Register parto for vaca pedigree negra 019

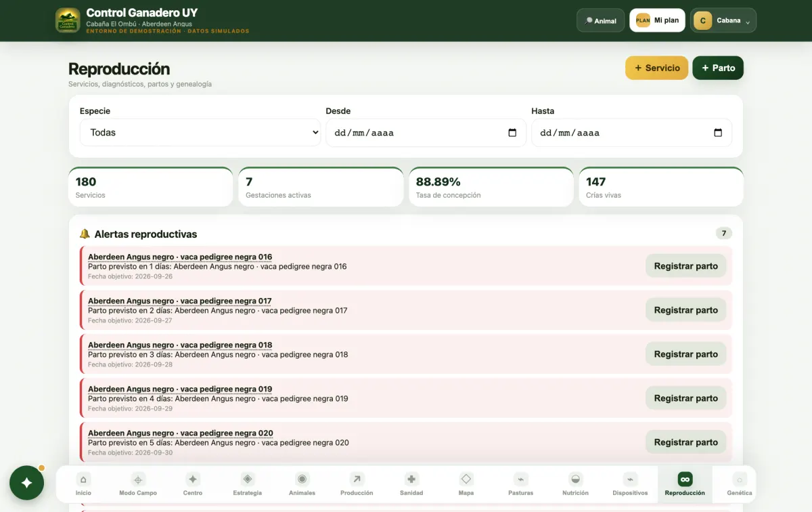click(686, 398)
